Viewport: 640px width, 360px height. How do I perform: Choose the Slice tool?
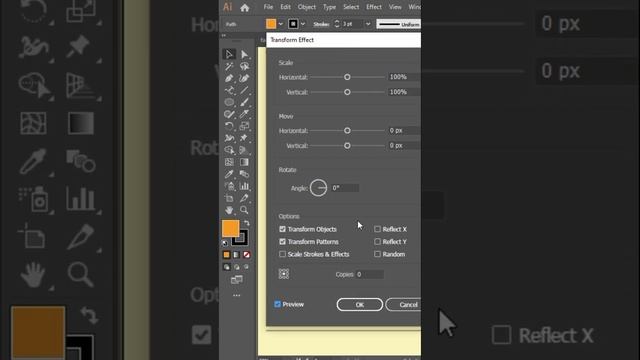click(244, 198)
